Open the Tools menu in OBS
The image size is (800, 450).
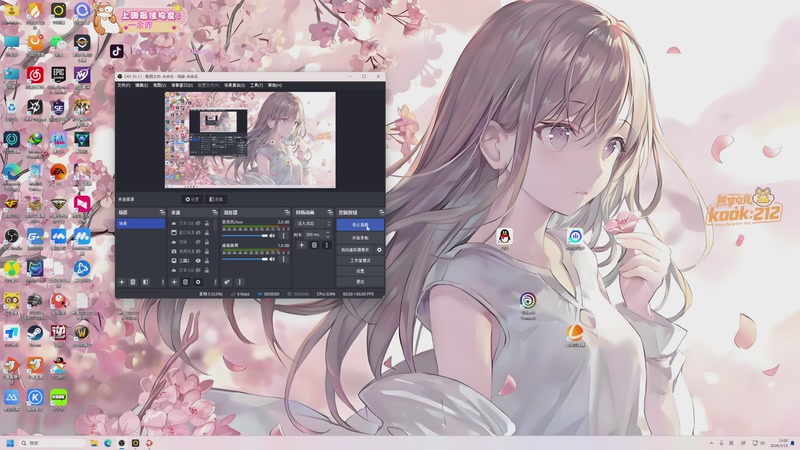click(x=256, y=85)
